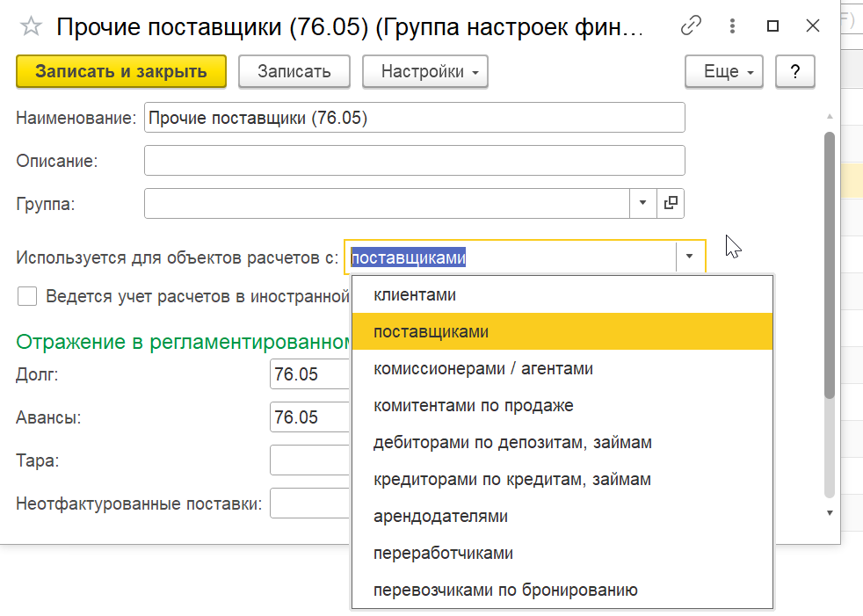Click the Наименование input field
Image resolution: width=863 pixels, height=616 pixels.
coord(415,117)
